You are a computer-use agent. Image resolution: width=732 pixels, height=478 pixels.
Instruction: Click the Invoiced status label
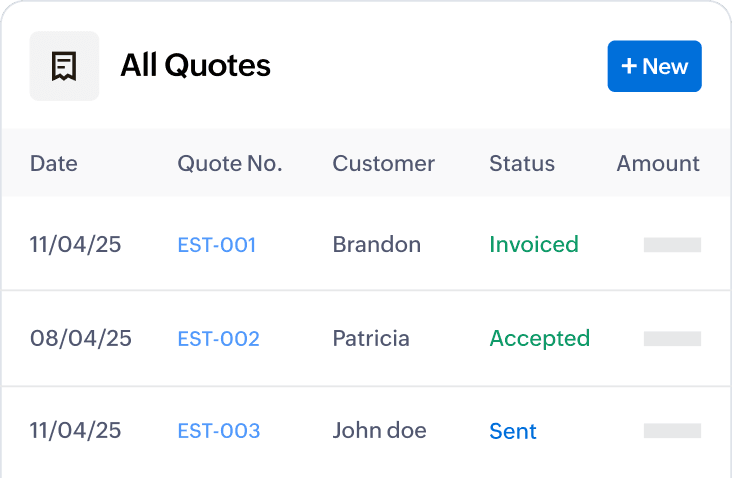[x=534, y=245]
